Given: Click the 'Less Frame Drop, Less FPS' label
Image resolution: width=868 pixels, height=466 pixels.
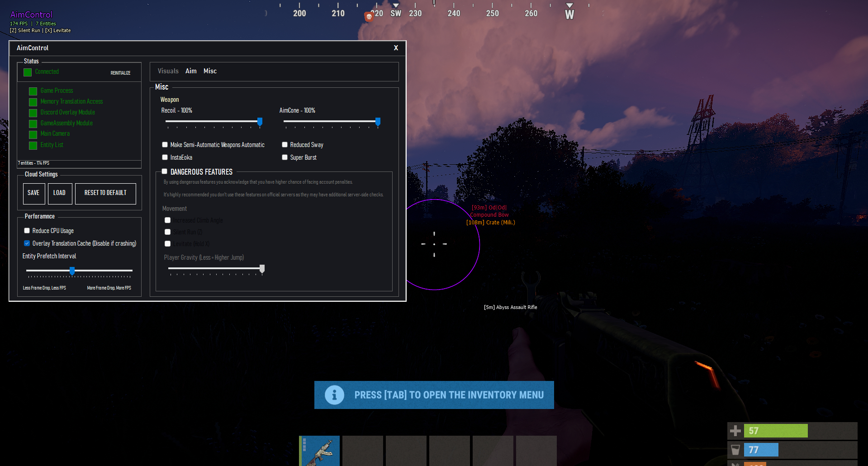Looking at the screenshot, I should (x=44, y=288).
